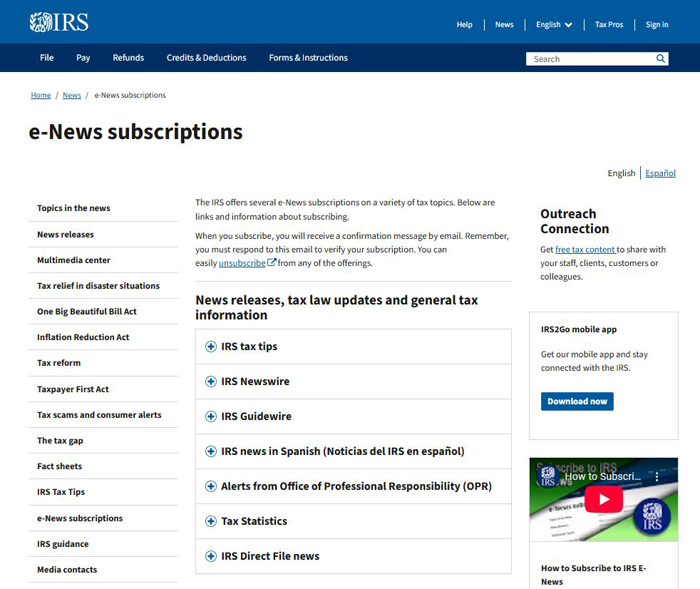Open Tax reform in the sidebar

coord(59,363)
